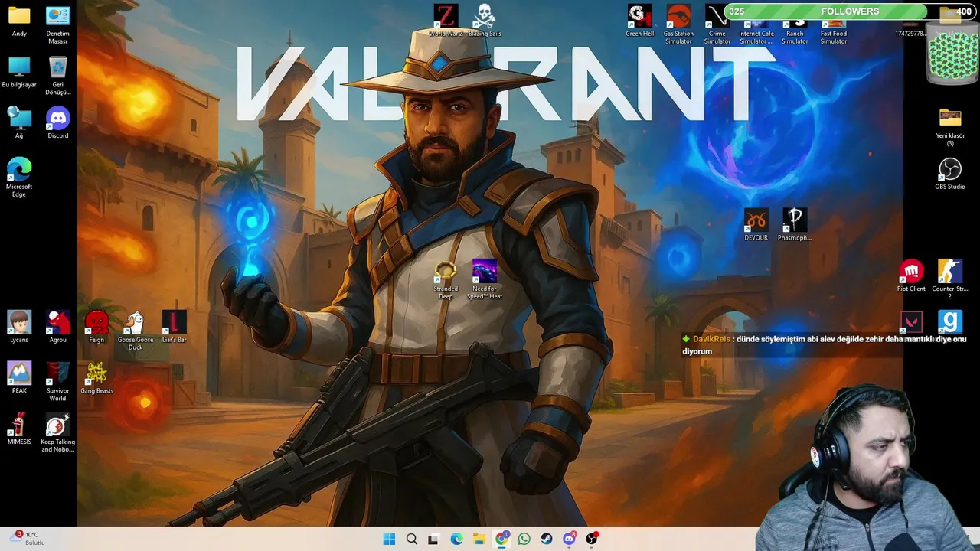Screen dimensions: 980x551
Task: Launch OBS Studio from the desktop
Action: [x=950, y=174]
